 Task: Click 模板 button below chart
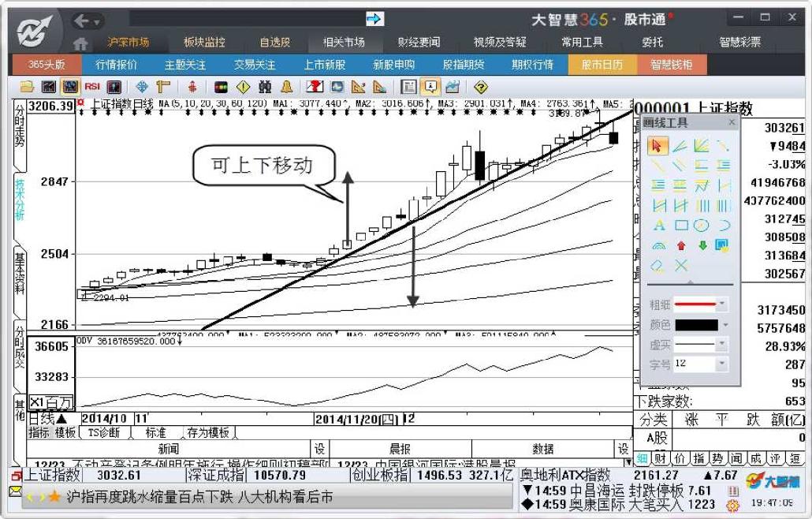point(65,432)
